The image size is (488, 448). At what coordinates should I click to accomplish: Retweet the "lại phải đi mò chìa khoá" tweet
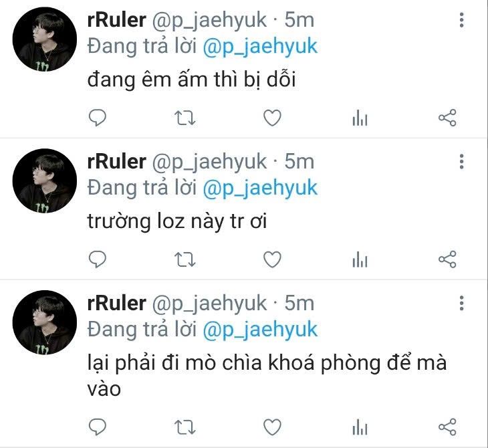185,427
